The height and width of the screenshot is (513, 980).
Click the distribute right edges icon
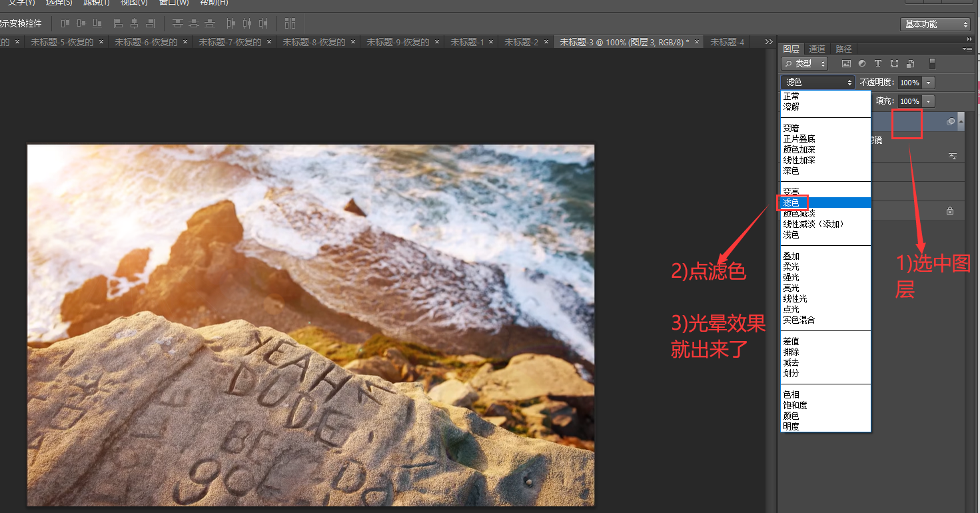[x=263, y=23]
